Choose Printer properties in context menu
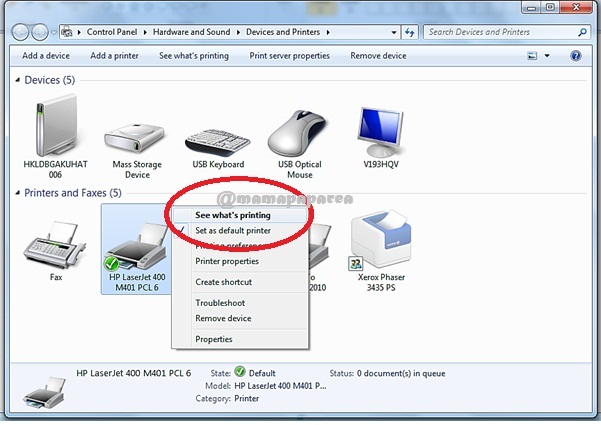 point(240,261)
